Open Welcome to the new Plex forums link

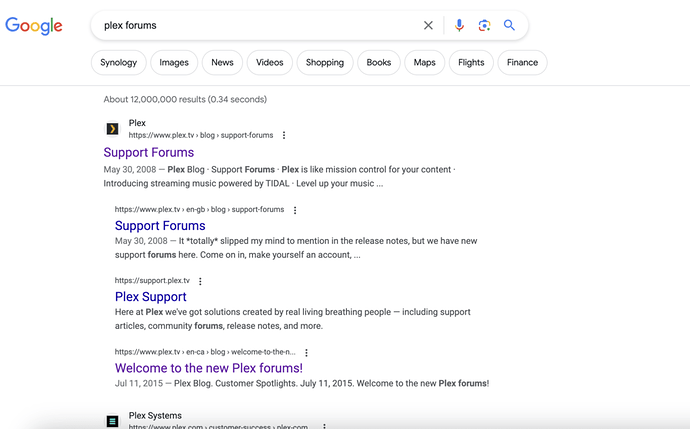(208, 368)
